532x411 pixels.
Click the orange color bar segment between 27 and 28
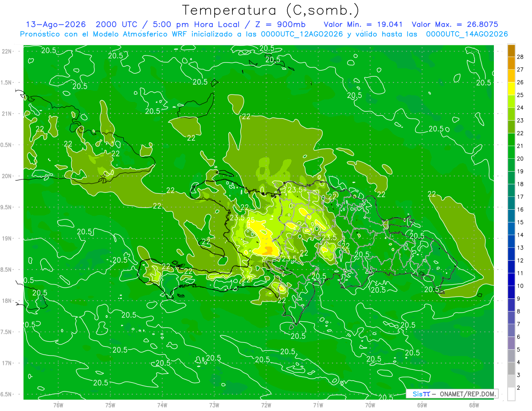(511, 63)
